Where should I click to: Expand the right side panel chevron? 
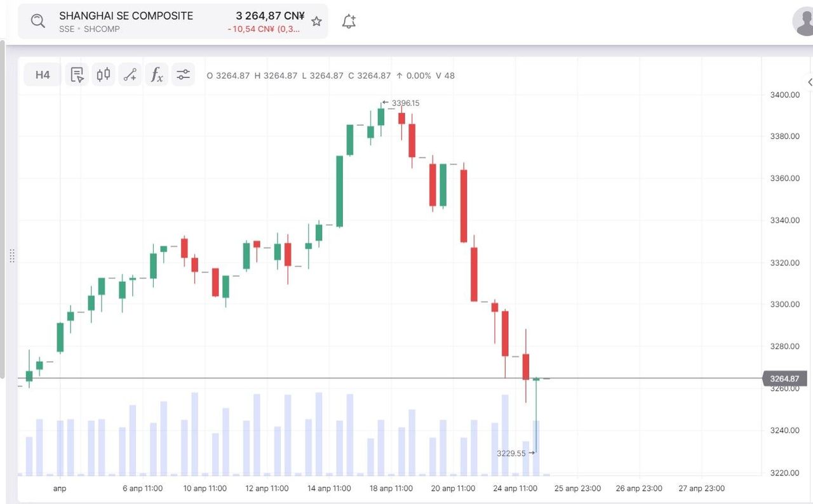[x=810, y=83]
